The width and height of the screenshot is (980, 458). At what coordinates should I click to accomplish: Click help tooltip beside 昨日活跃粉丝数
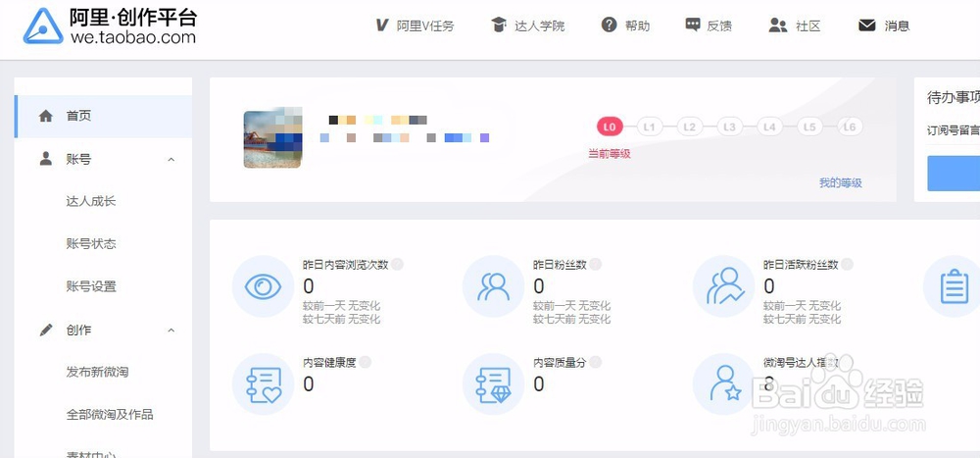[x=847, y=265]
